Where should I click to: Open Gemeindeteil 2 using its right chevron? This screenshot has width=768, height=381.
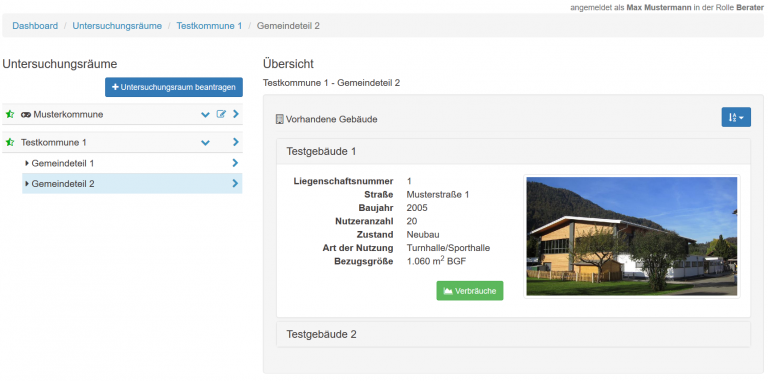(236, 184)
